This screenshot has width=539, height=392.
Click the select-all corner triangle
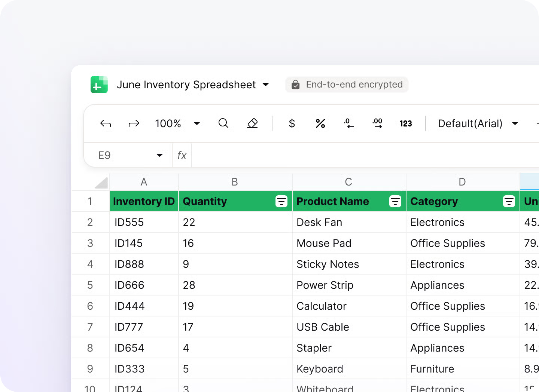click(101, 183)
